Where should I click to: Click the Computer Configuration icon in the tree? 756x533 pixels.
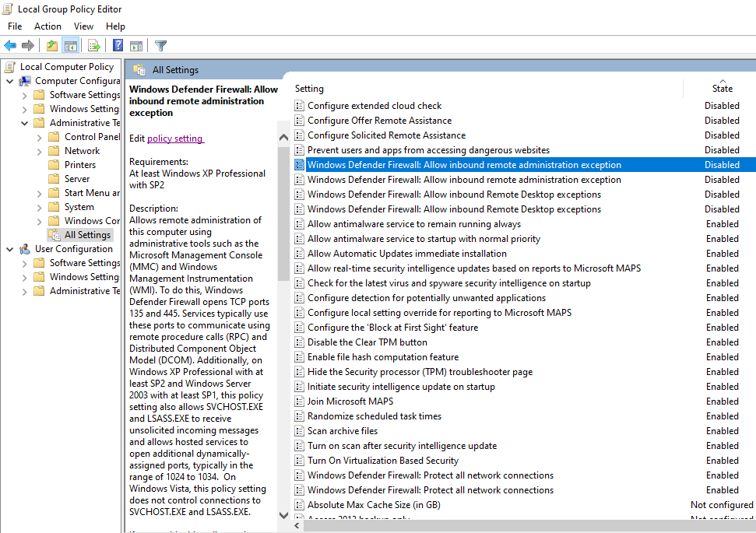25,81
